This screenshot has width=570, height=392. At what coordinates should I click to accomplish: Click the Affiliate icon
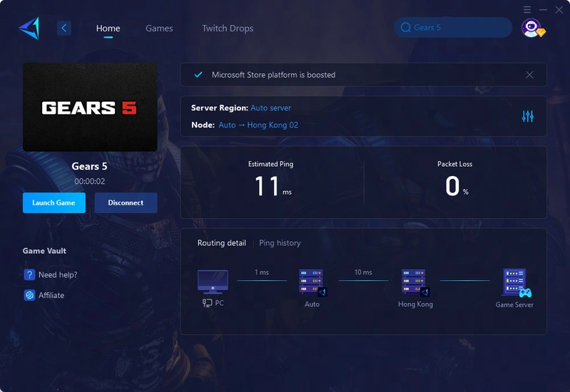(29, 295)
